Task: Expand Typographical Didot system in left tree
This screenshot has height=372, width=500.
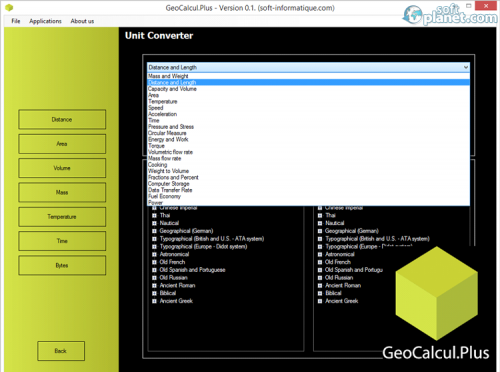Action: (154, 247)
